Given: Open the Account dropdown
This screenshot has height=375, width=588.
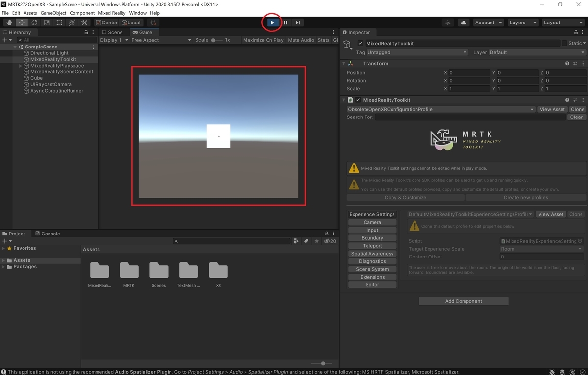Looking at the screenshot, I should pyautogui.click(x=488, y=23).
